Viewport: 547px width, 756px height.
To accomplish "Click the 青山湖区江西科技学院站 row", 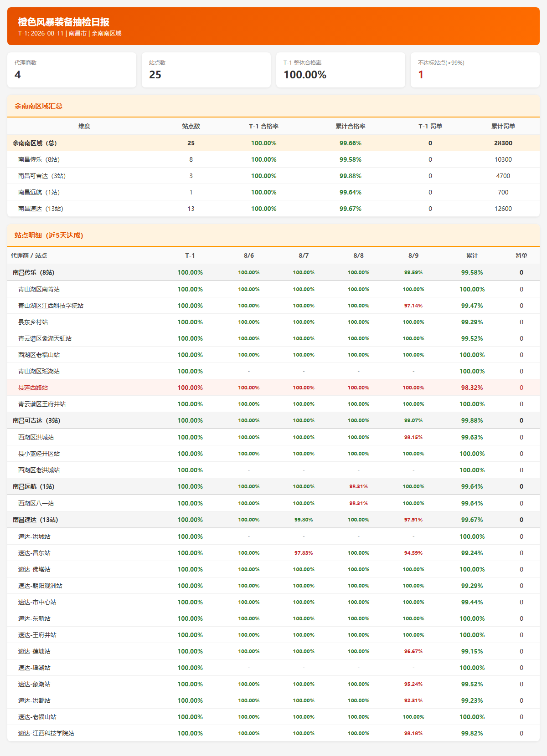I will [273, 306].
